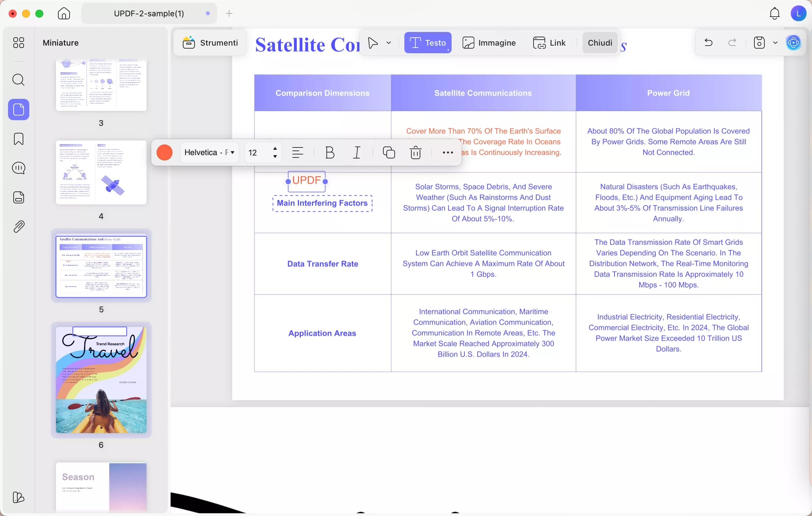Open the save options dropdown arrow

(x=775, y=43)
